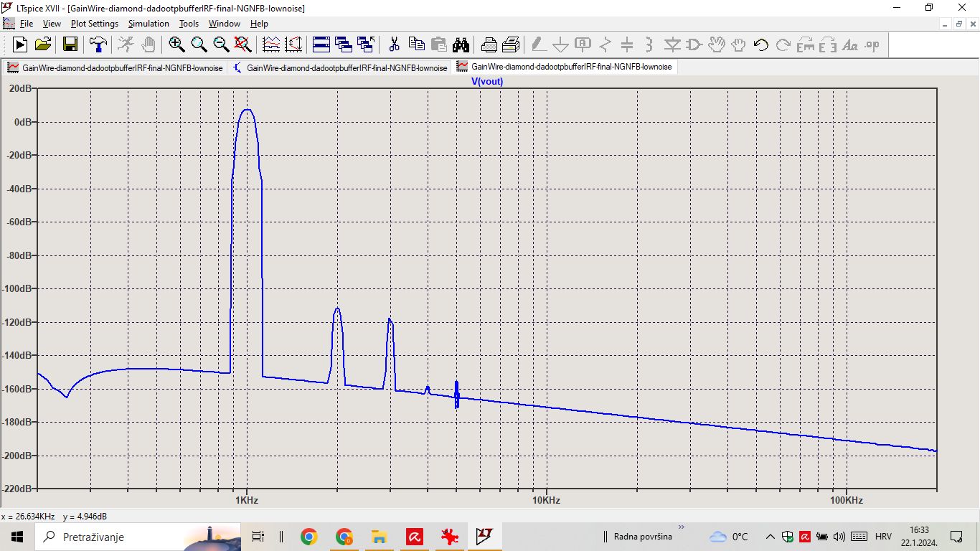The image size is (980, 551).
Task: Click the Redo arrow icon
Action: click(783, 44)
